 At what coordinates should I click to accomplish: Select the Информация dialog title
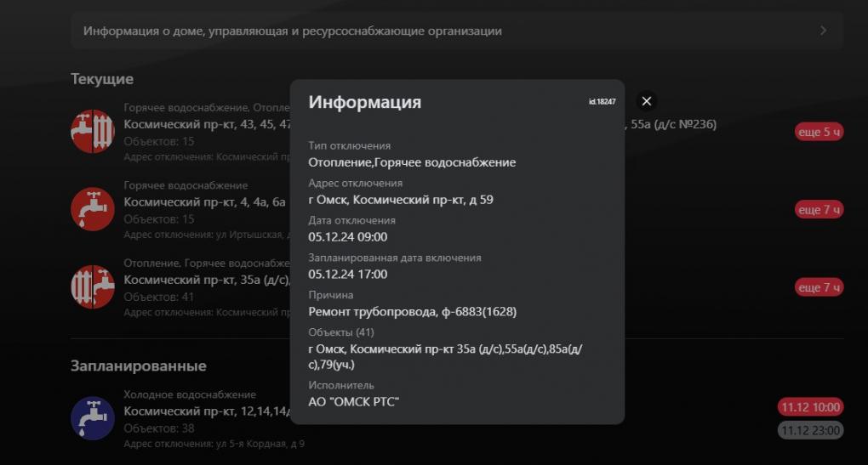pos(365,102)
